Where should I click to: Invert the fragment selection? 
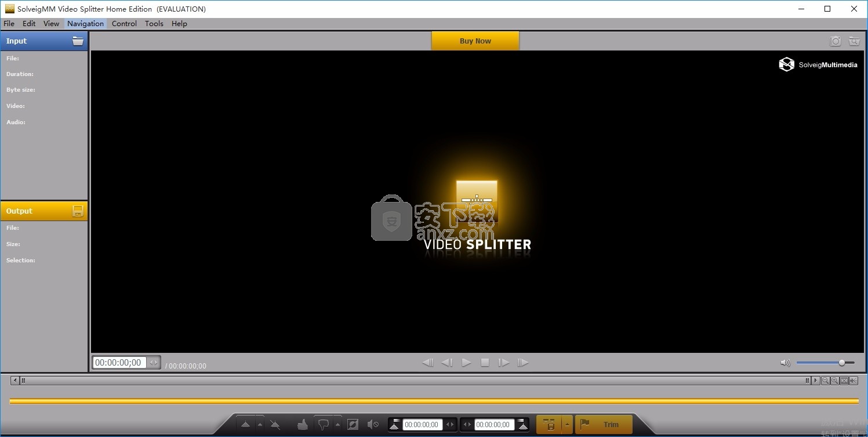pyautogui.click(x=353, y=425)
